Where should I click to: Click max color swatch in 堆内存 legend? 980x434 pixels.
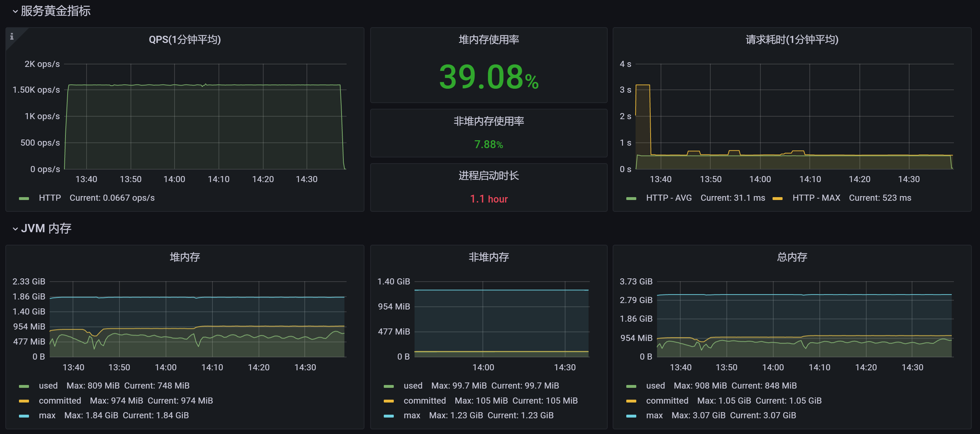pos(24,416)
